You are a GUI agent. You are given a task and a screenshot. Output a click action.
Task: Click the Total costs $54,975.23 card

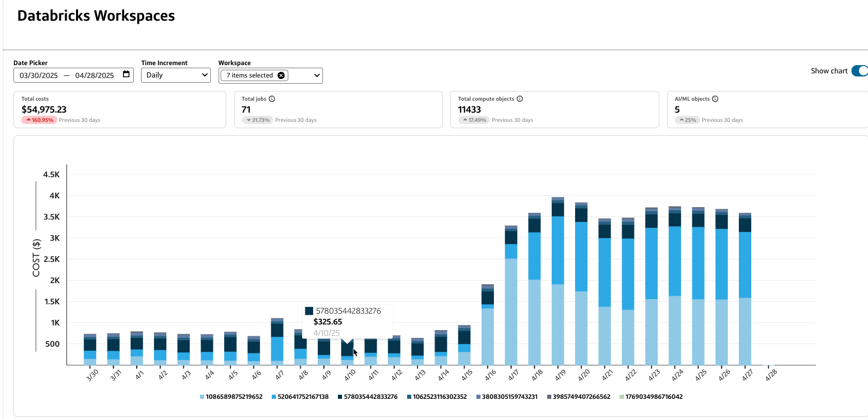pos(120,110)
